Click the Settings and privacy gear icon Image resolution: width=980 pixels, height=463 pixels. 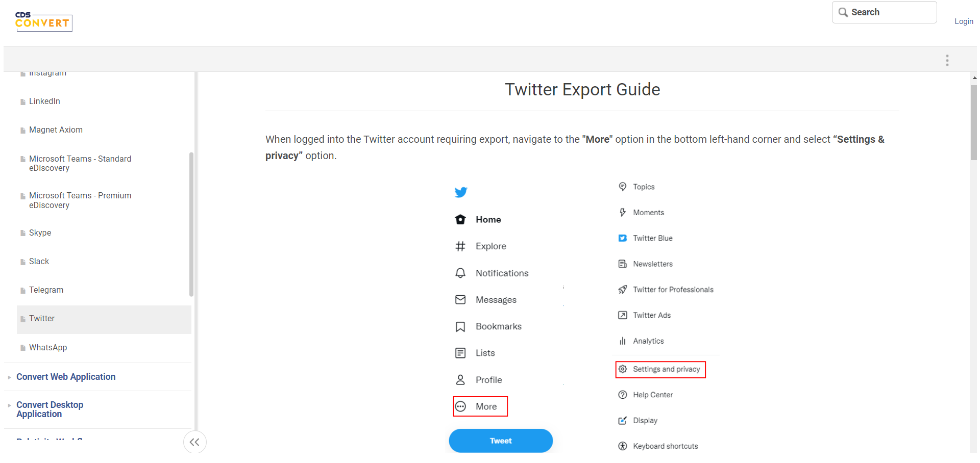point(623,369)
